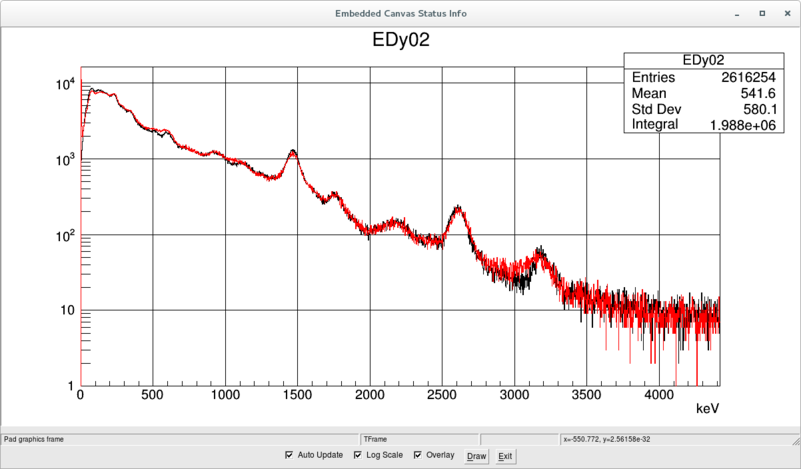The image size is (801, 469).
Task: Click the 10^4 y-axis label
Action: coord(65,84)
